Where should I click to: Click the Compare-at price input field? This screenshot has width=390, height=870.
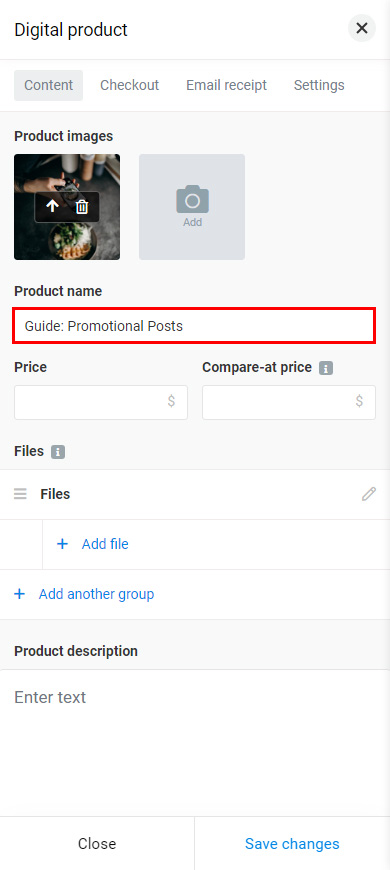coord(289,402)
